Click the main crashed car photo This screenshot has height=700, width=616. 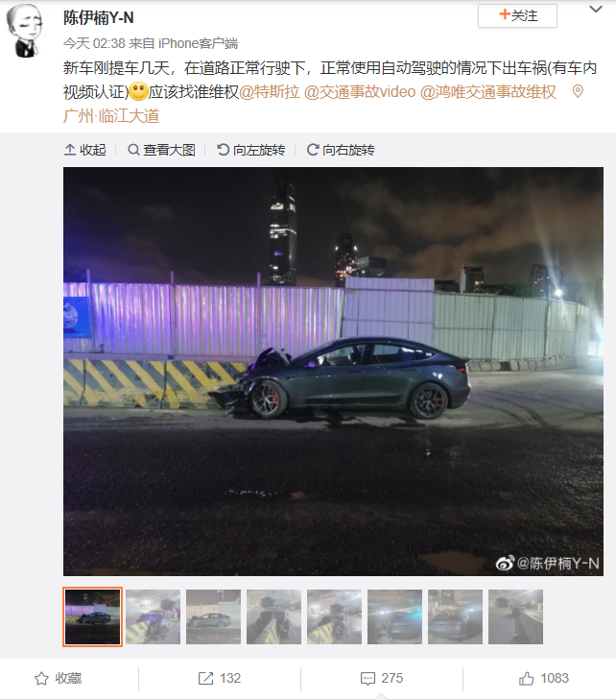pos(333,372)
